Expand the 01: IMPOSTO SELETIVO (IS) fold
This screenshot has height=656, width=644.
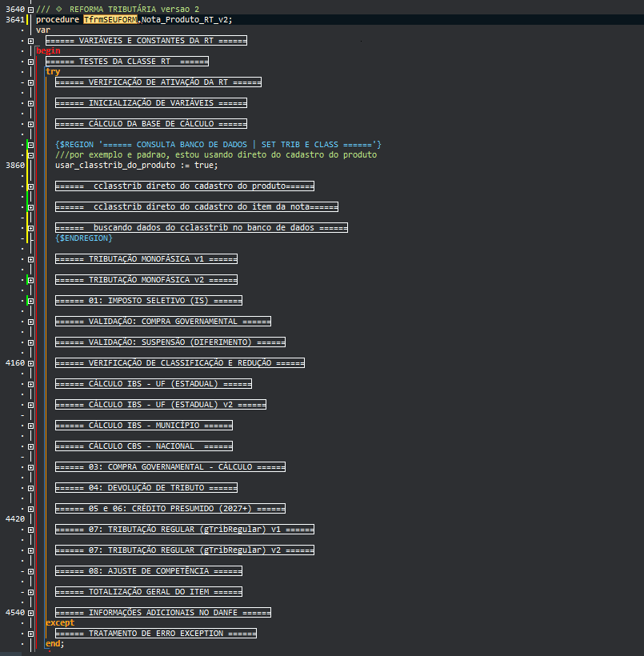tap(30, 301)
